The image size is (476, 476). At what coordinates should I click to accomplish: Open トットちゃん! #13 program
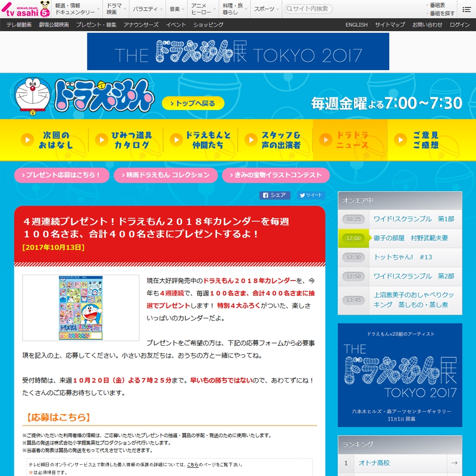[x=403, y=257]
